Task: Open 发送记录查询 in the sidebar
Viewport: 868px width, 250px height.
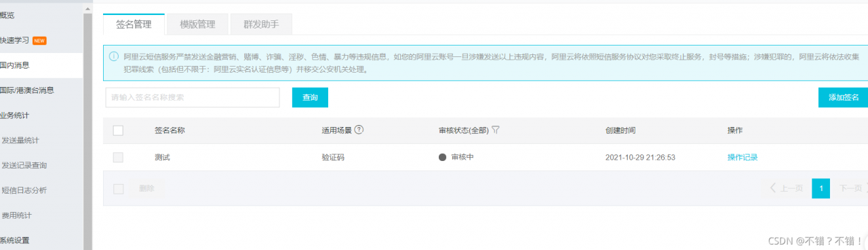Action: [x=24, y=165]
